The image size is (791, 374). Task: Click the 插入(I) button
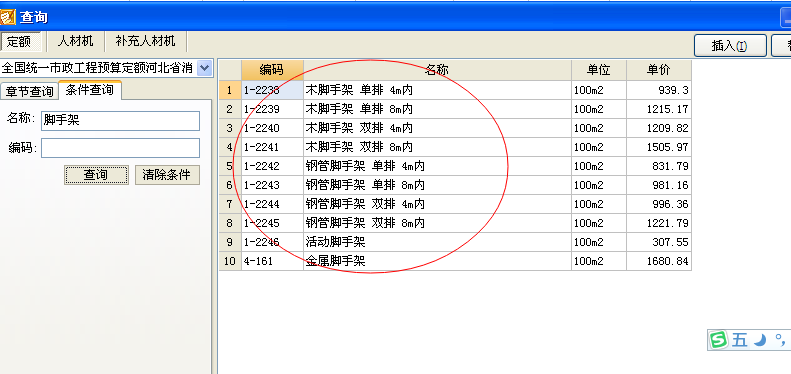(730, 45)
